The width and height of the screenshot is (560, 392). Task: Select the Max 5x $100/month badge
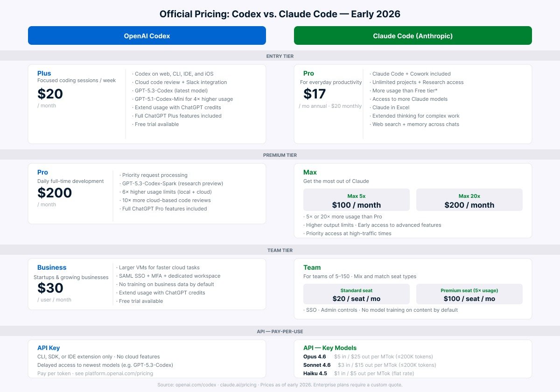[x=357, y=199]
